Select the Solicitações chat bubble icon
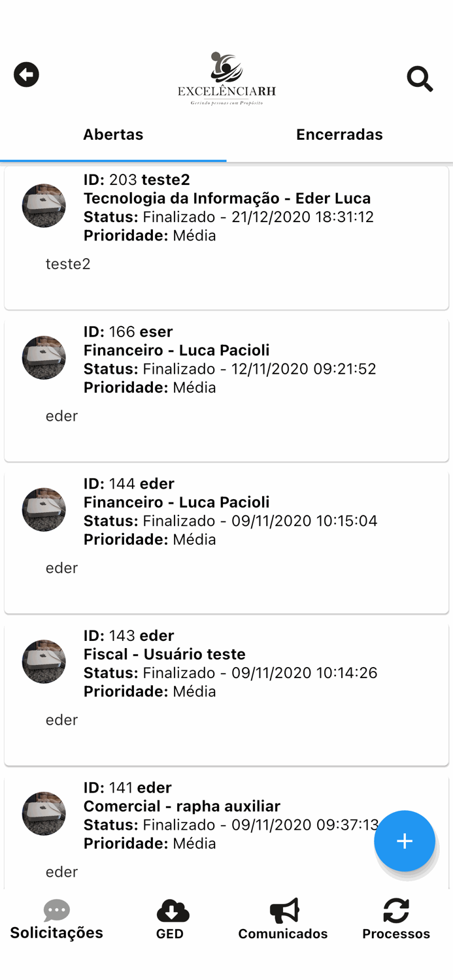 (x=56, y=909)
